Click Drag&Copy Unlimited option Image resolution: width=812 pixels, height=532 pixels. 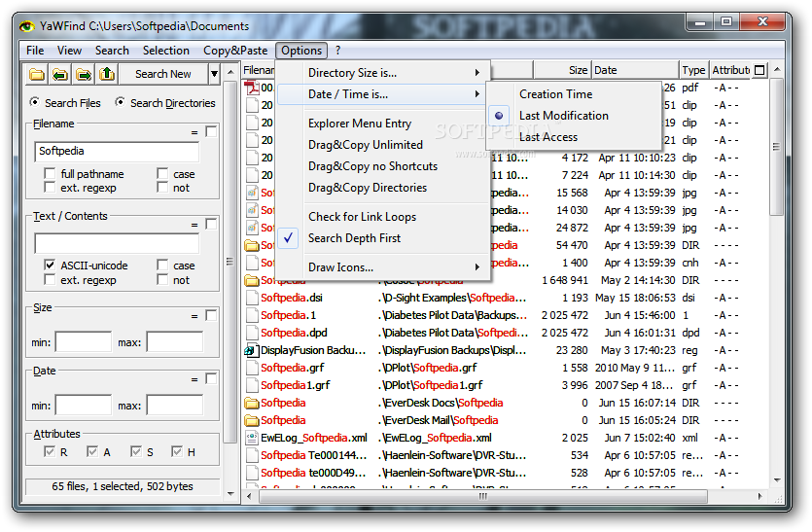(383, 145)
